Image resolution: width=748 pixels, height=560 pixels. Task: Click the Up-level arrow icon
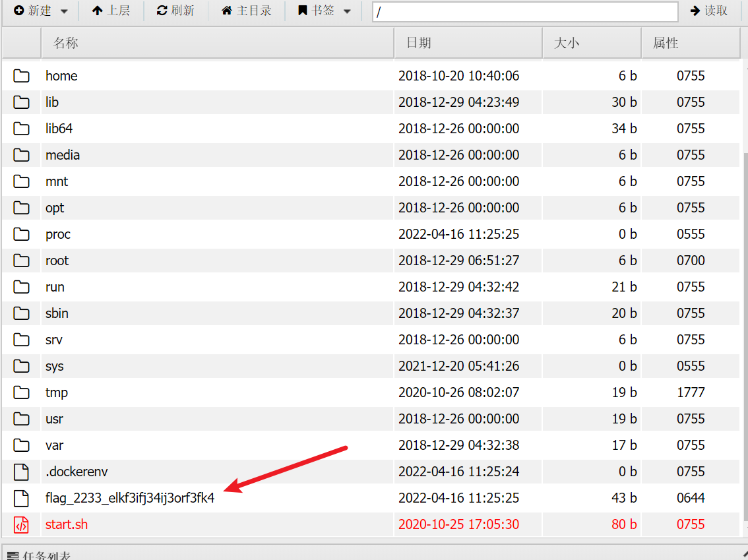tap(98, 11)
